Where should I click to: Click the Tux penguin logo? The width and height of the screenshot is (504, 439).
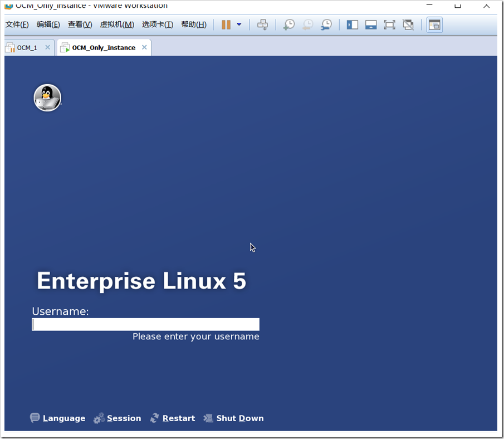click(47, 97)
